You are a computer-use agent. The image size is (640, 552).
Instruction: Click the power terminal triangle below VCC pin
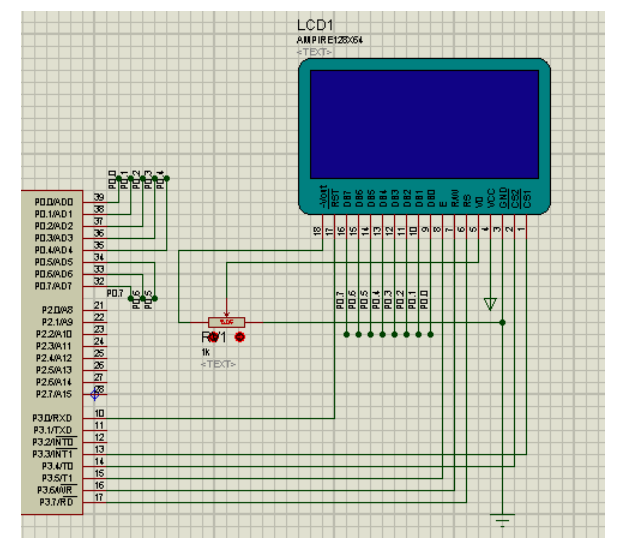coord(491,304)
